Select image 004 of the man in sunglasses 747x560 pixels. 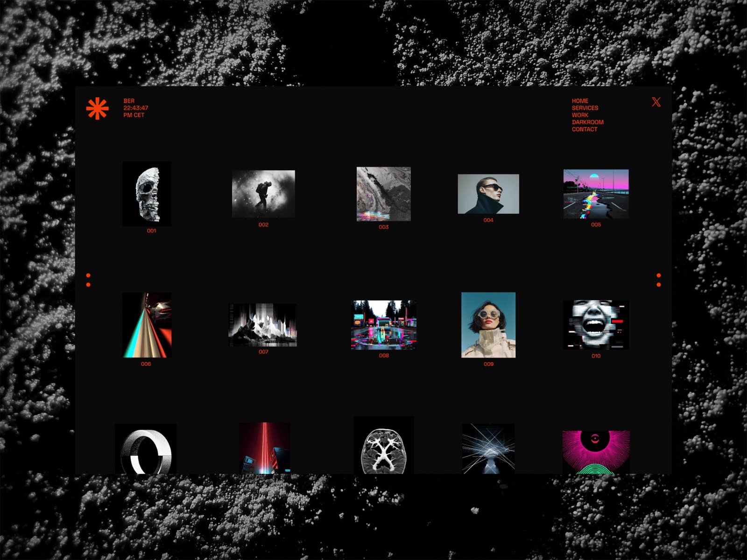pyautogui.click(x=488, y=194)
